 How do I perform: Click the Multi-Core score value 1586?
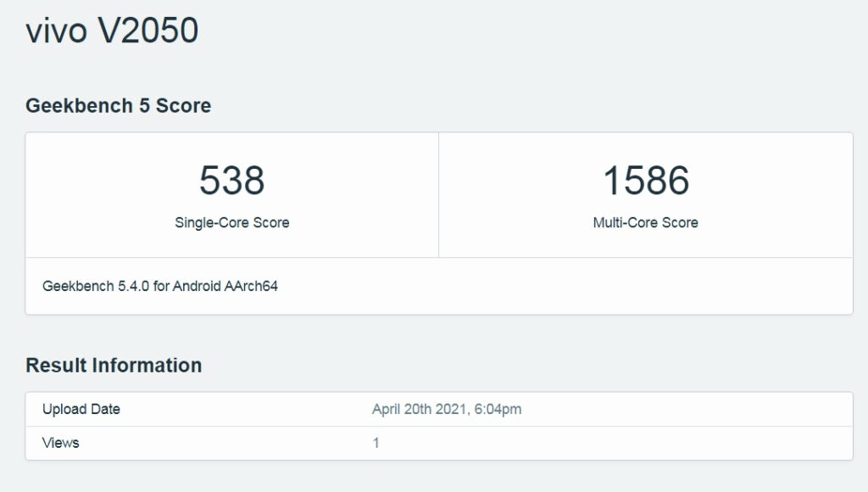tap(643, 179)
